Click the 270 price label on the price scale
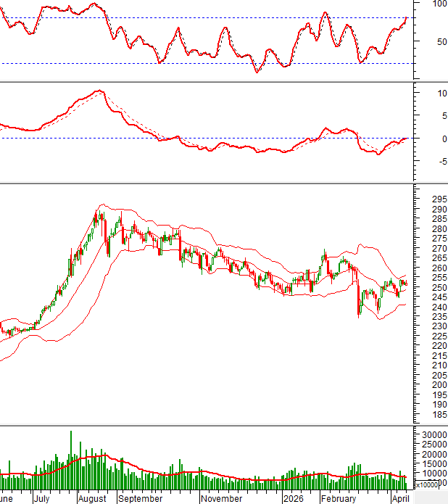The height and width of the screenshot is (504, 448). pos(433,248)
